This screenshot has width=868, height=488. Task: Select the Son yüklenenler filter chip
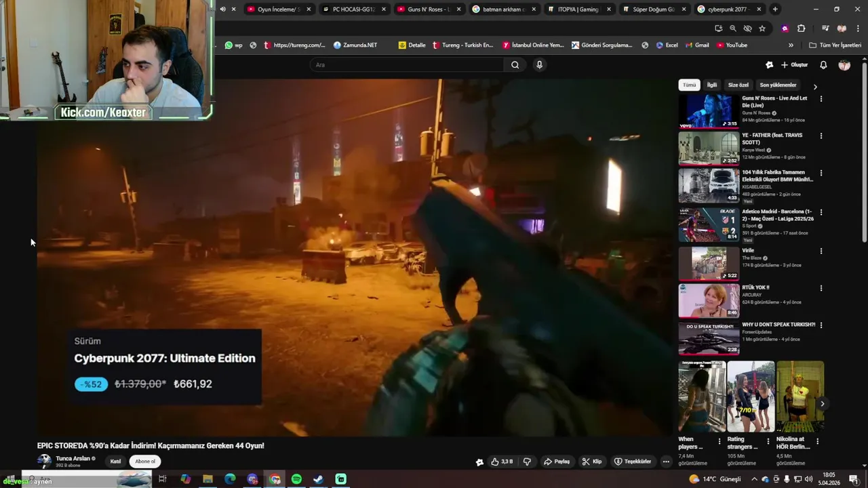pos(778,85)
